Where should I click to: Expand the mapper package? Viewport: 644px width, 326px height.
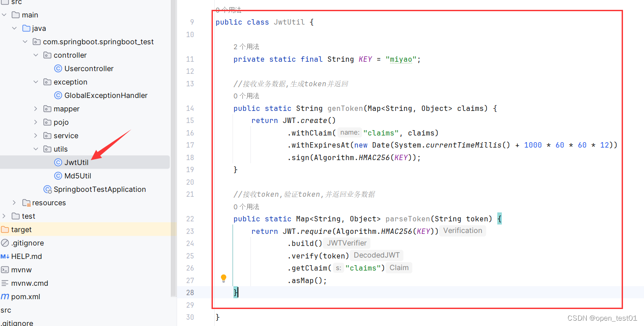[35, 108]
